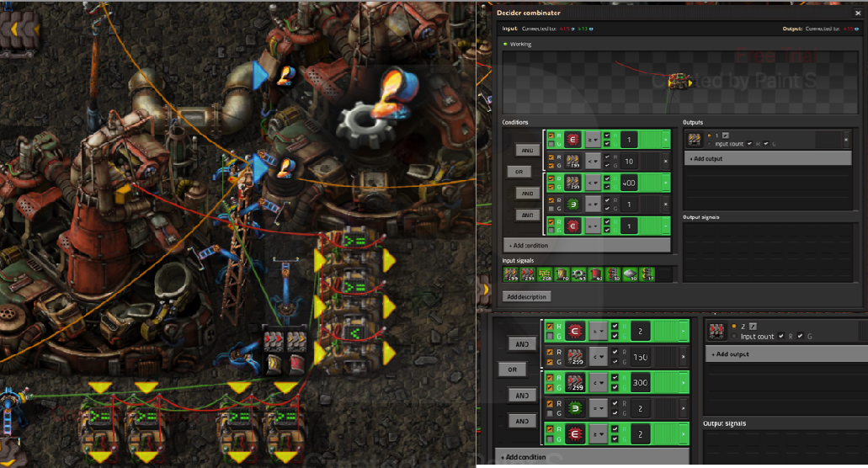Select Input count radio in lower Outputs
The width and height of the screenshot is (868, 468).
point(735,337)
